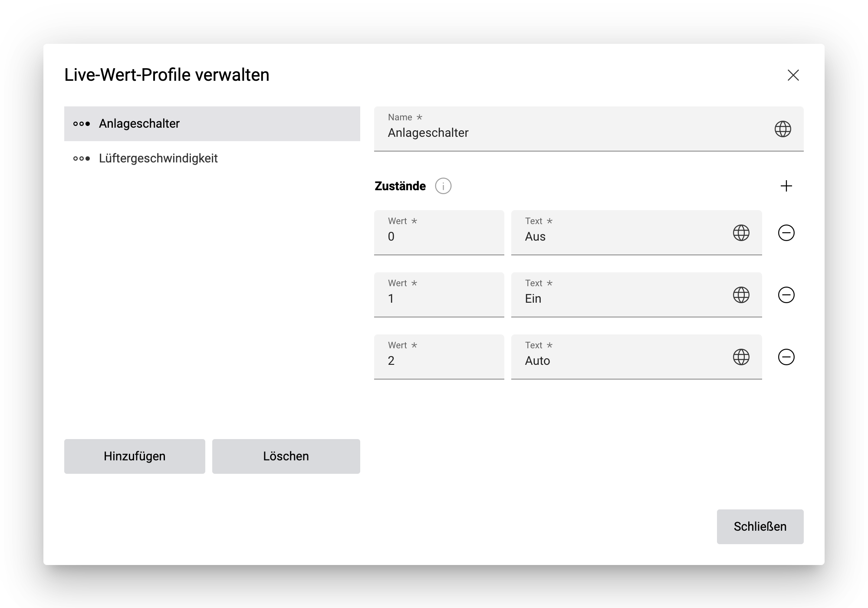868x608 pixels.
Task: Remove the state with value 2
Action: click(x=787, y=357)
